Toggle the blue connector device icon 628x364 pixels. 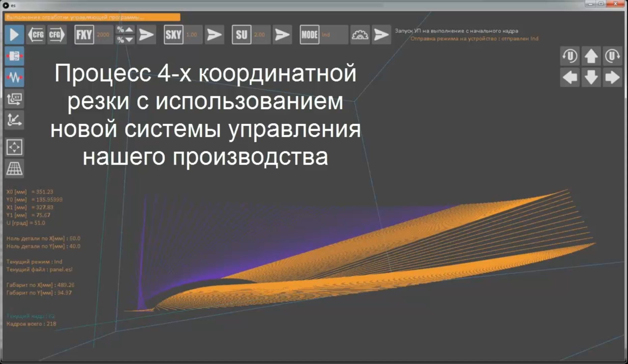coord(14,56)
